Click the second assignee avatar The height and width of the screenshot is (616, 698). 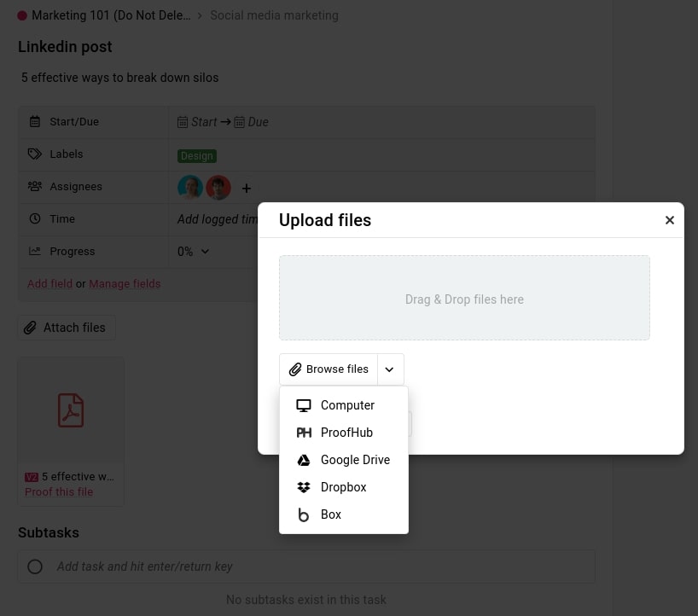(x=218, y=187)
